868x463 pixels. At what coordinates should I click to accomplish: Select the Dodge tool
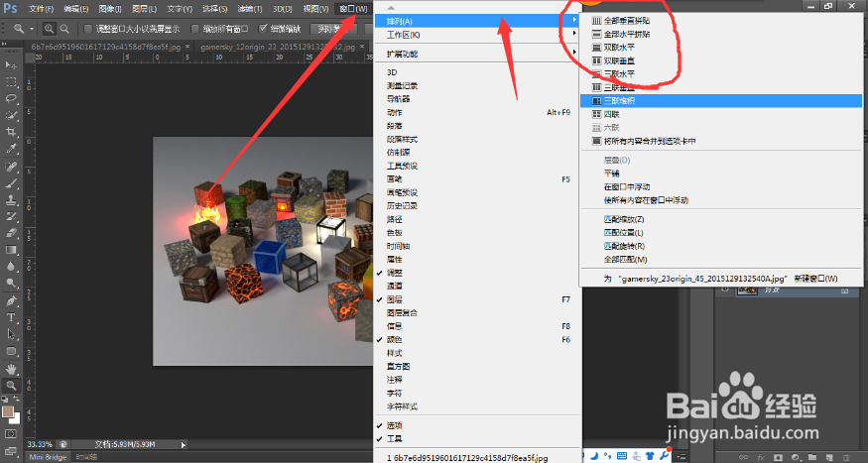11,283
